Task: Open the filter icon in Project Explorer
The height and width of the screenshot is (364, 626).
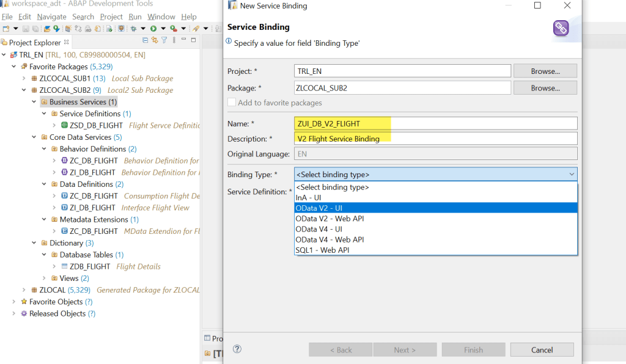Action: click(x=164, y=40)
